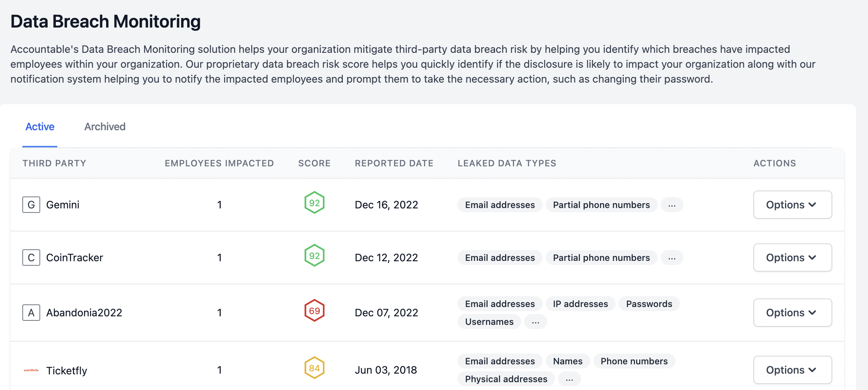Open the Options dropdown for CoinTracker
Image resolution: width=868 pixels, height=390 pixels.
pyautogui.click(x=793, y=258)
